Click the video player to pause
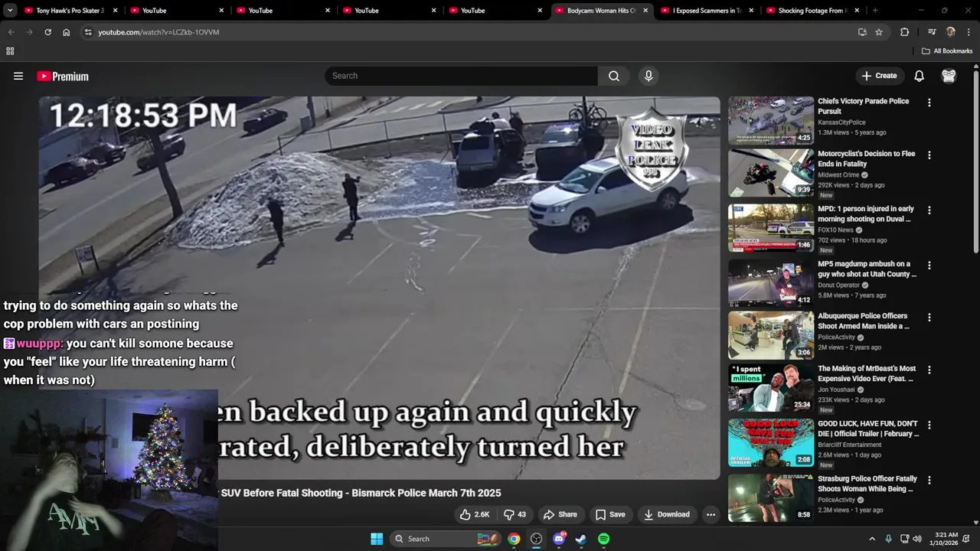Screen dimensions: 980x551 pyautogui.click(x=380, y=288)
